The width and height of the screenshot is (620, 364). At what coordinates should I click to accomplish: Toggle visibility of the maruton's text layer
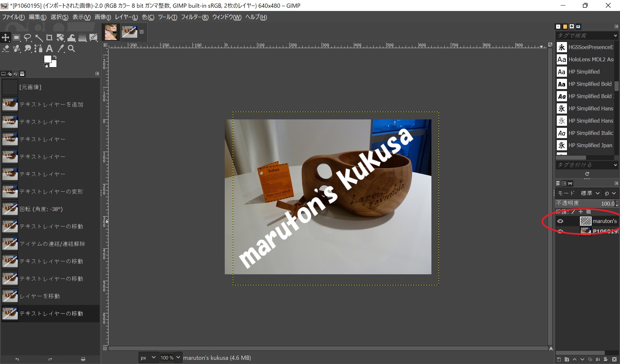(x=560, y=221)
